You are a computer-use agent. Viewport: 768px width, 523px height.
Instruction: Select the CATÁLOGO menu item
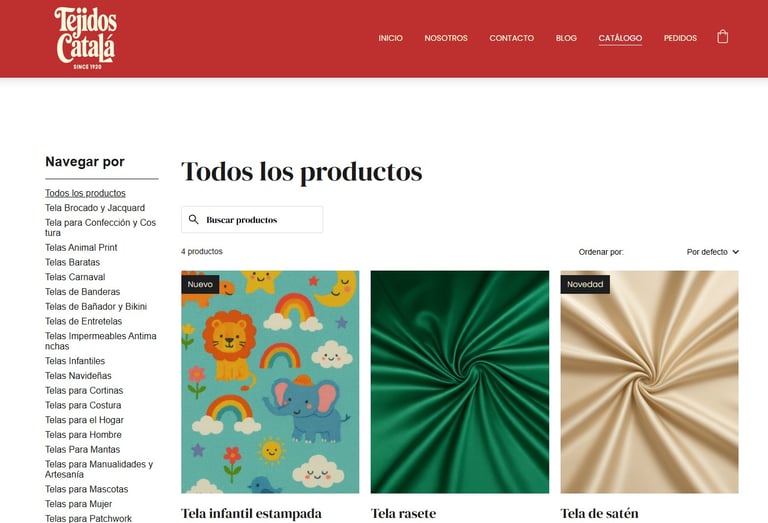(x=620, y=38)
